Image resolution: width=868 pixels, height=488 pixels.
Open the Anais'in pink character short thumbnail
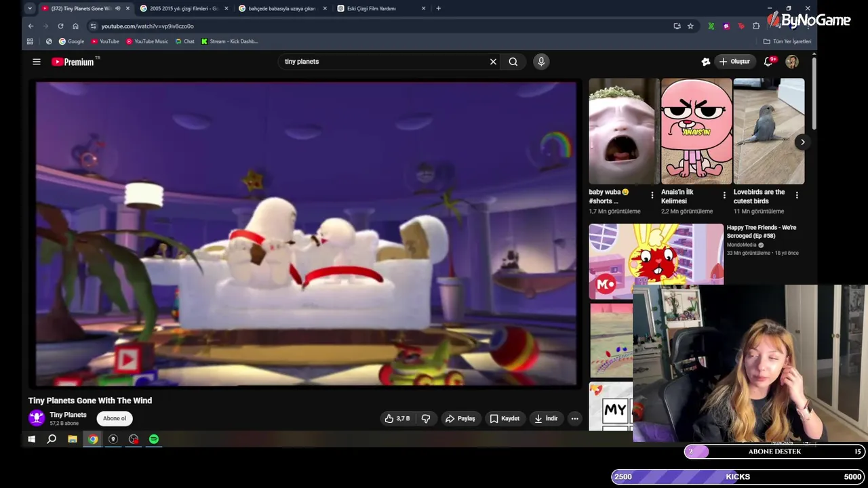[x=696, y=131]
